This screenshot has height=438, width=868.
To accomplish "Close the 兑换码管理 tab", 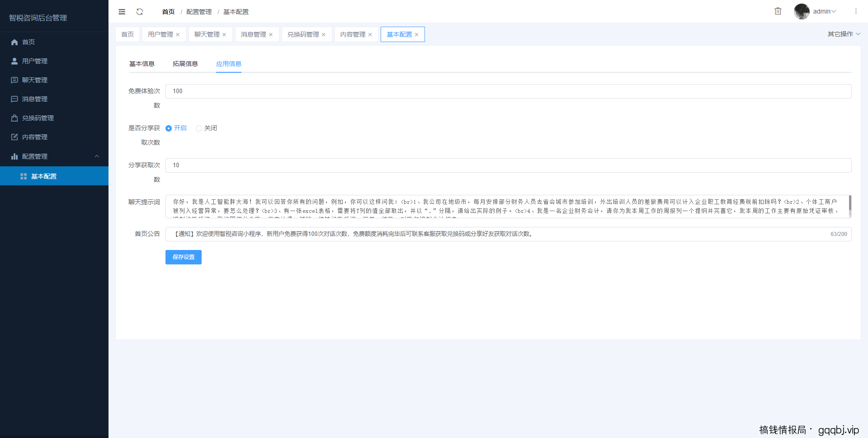I will point(324,35).
